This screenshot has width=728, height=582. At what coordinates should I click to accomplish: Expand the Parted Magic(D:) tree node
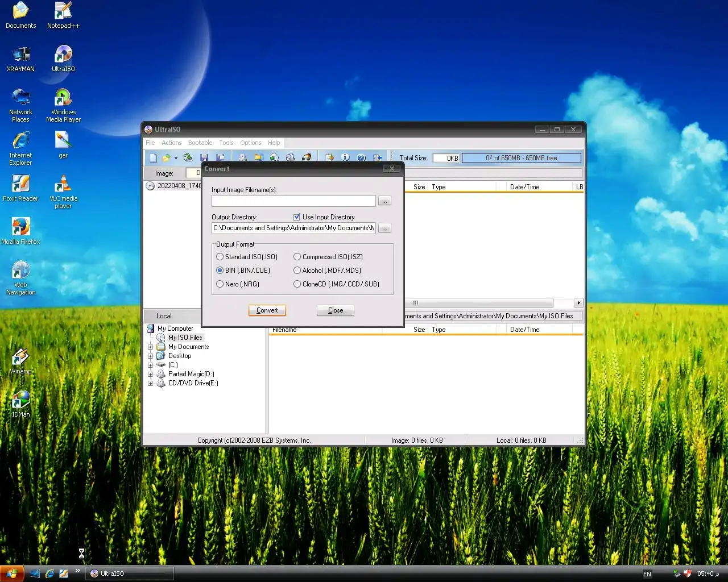point(150,374)
